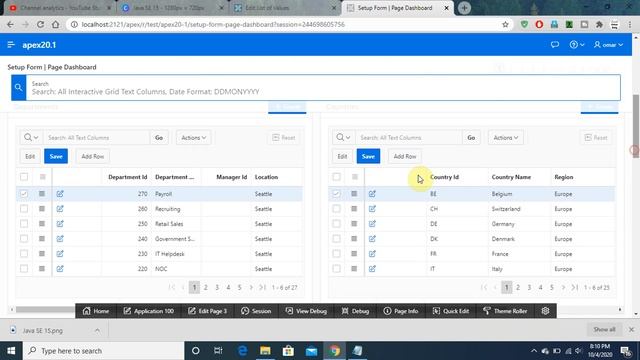Select the Germany row checkbox
The width and height of the screenshot is (640, 360).
pyautogui.click(x=336, y=224)
